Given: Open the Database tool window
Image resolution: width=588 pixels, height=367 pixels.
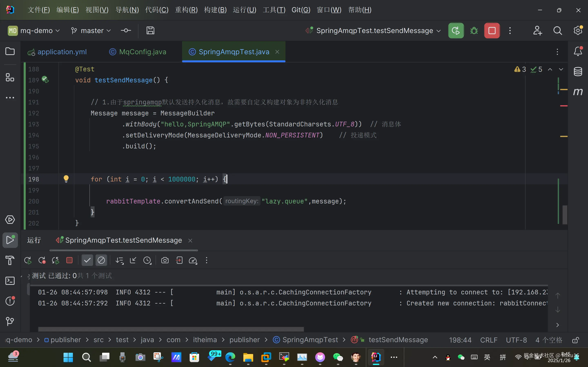Looking at the screenshot, I should (578, 71).
